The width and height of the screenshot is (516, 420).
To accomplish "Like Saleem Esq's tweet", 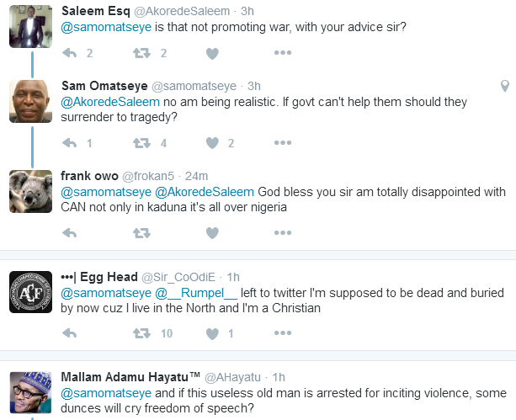I will (212, 53).
